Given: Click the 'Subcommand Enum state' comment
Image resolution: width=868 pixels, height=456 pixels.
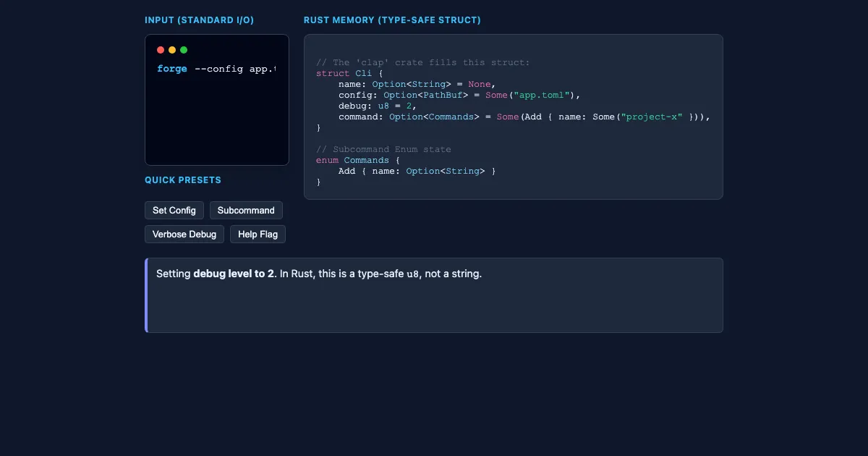Looking at the screenshot, I should tap(383, 149).
